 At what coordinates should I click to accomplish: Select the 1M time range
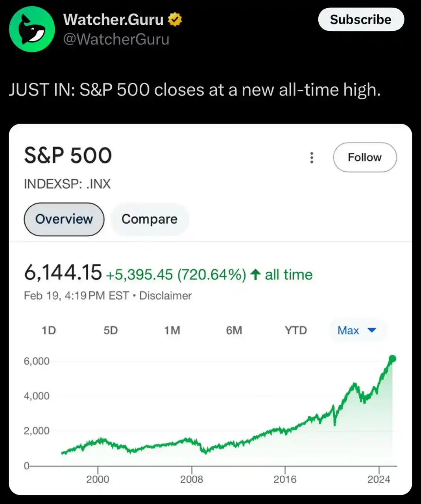point(172,330)
